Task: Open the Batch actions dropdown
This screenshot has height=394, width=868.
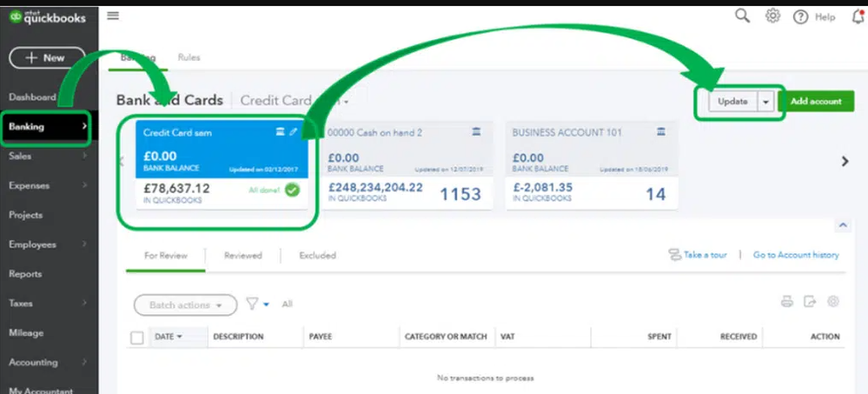Action: pos(185,304)
